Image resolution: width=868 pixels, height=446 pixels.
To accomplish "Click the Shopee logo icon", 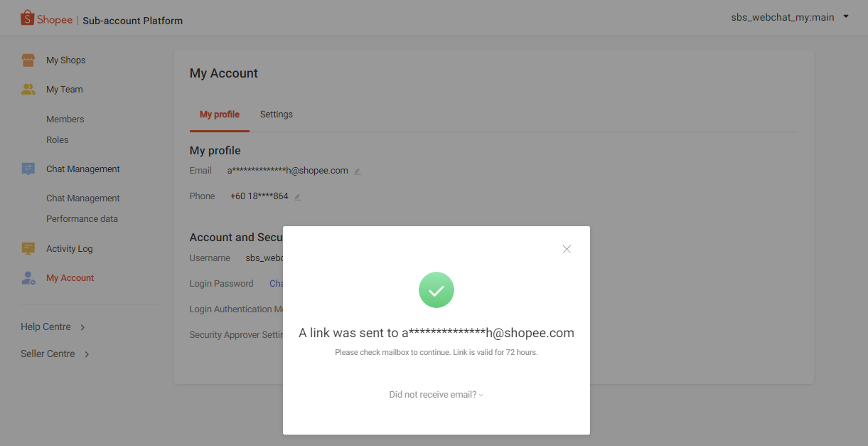I will click(x=28, y=18).
